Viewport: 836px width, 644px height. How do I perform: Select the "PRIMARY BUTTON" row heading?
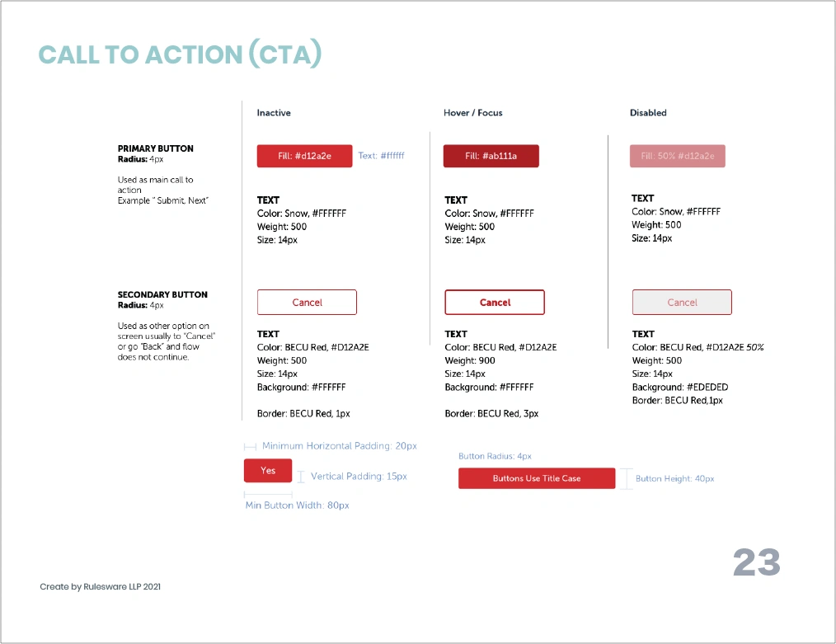156,148
